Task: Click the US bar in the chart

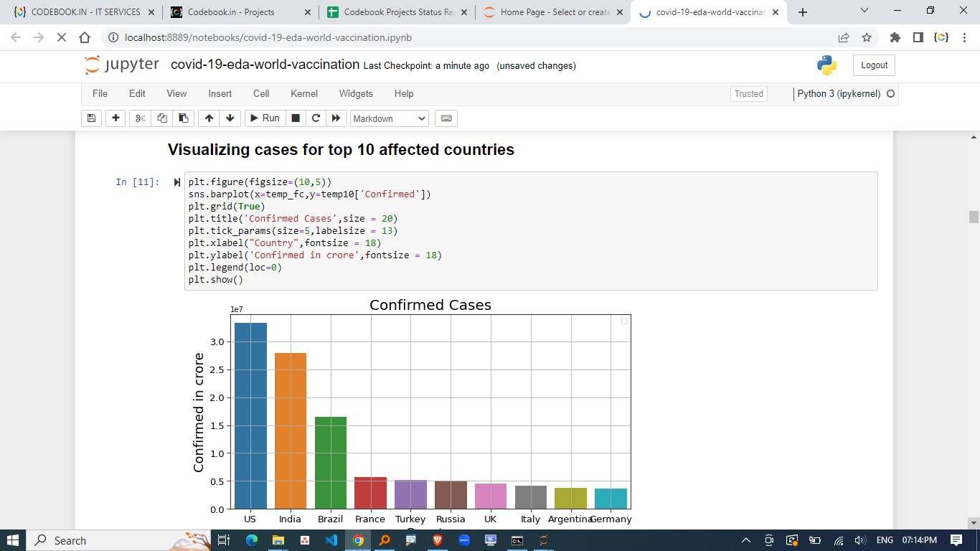Action: point(250,415)
